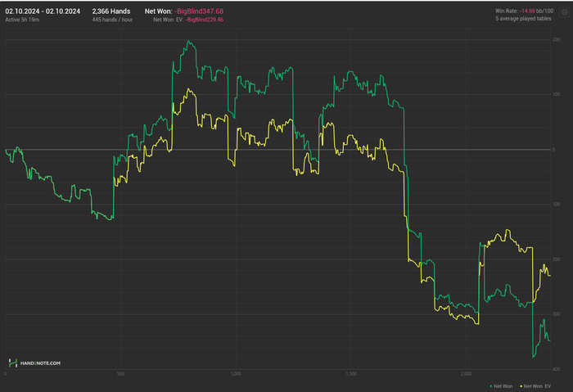Click the Hand2Note logo icon
The width and height of the screenshot is (573, 392).
(13, 363)
